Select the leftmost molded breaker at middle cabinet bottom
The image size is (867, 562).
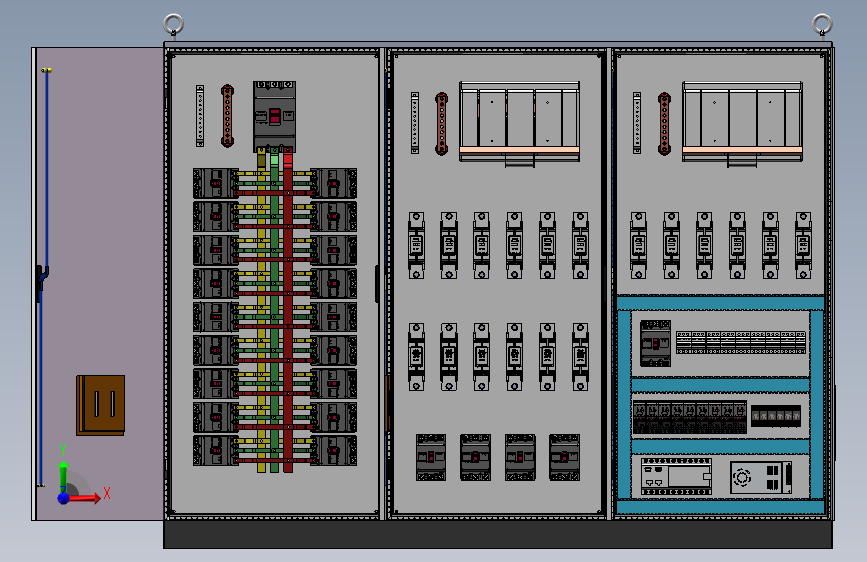pos(431,457)
